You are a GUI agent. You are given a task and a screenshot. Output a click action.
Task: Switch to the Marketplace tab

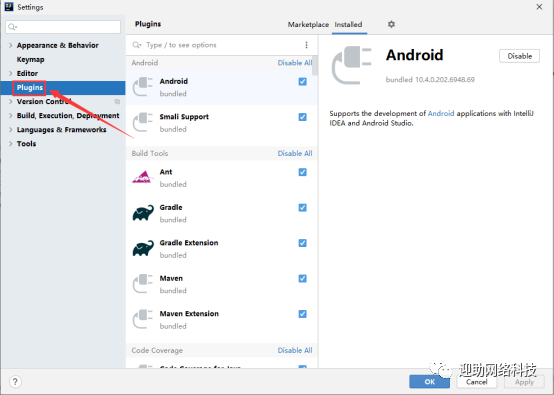pyautogui.click(x=308, y=24)
